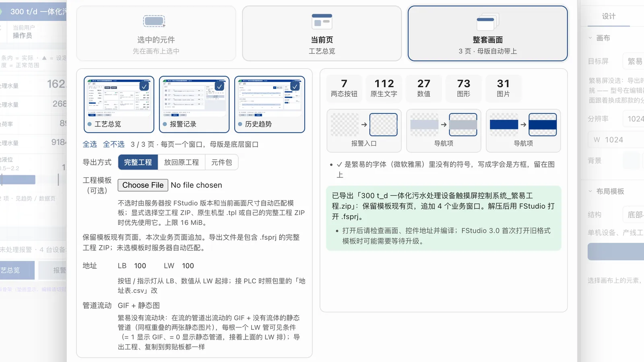Click the 背景 color swatch
644x362 pixels.
631,161
